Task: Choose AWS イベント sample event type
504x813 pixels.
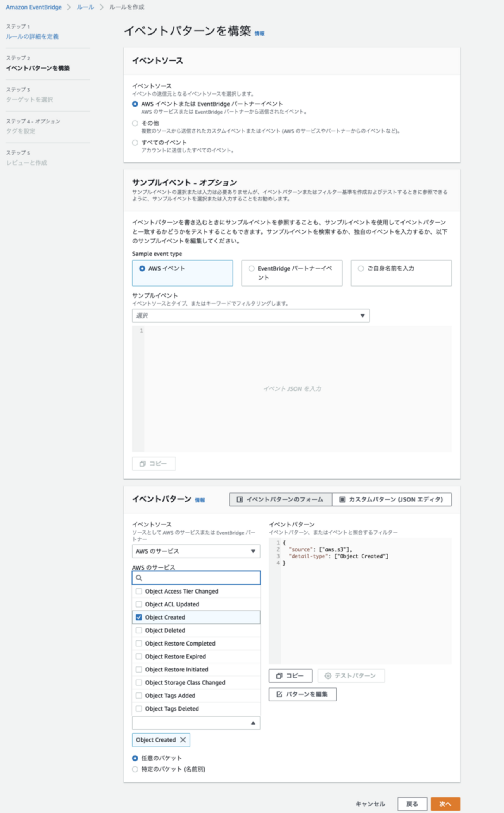Action: (183, 273)
